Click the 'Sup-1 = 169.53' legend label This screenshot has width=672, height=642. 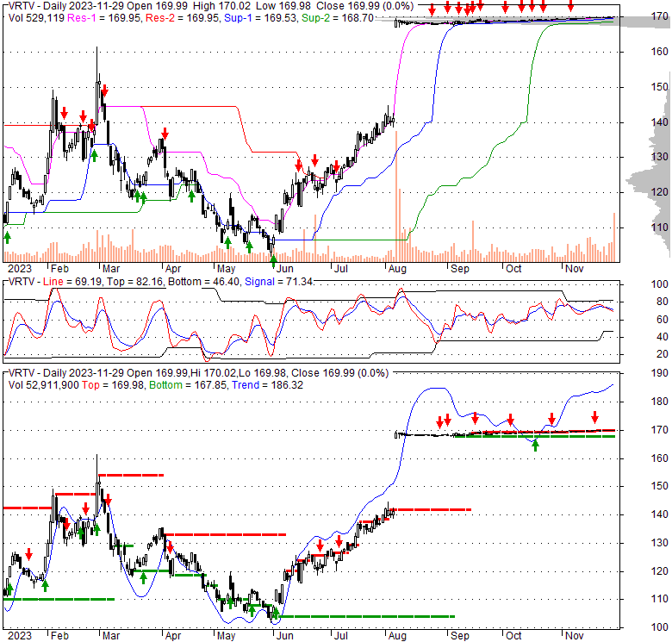click(x=261, y=18)
